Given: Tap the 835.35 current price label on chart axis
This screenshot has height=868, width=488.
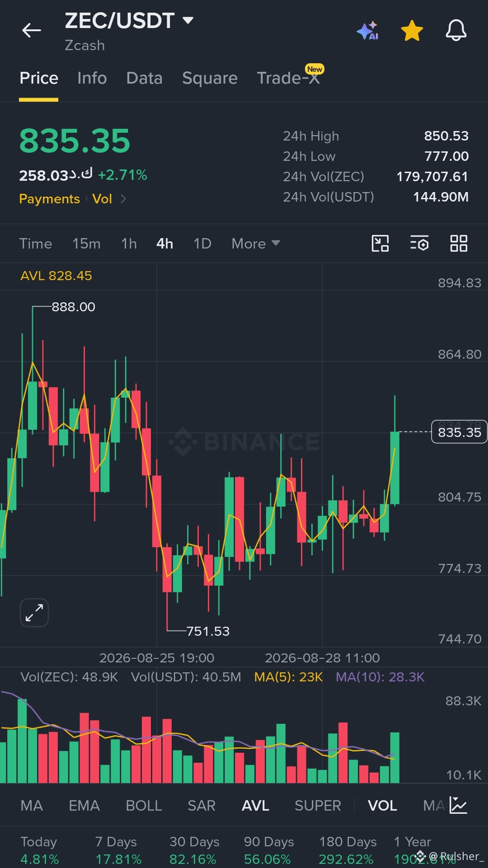Looking at the screenshot, I should [459, 432].
